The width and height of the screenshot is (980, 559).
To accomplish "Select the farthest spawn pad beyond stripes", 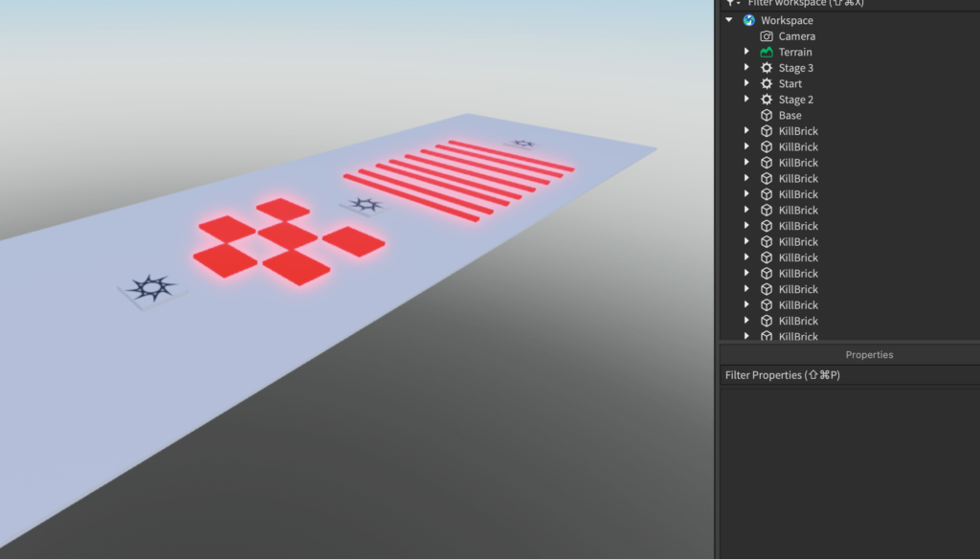I will 523,145.
